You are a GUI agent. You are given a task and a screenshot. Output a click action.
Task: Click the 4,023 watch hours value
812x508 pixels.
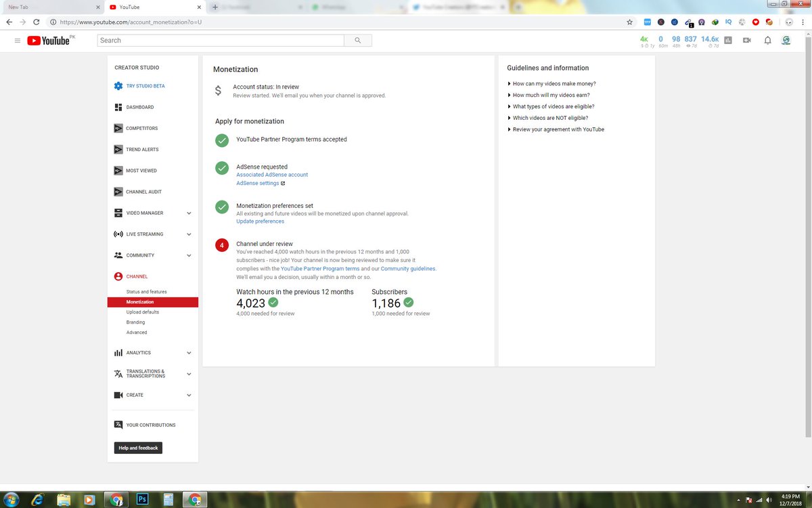coord(250,303)
